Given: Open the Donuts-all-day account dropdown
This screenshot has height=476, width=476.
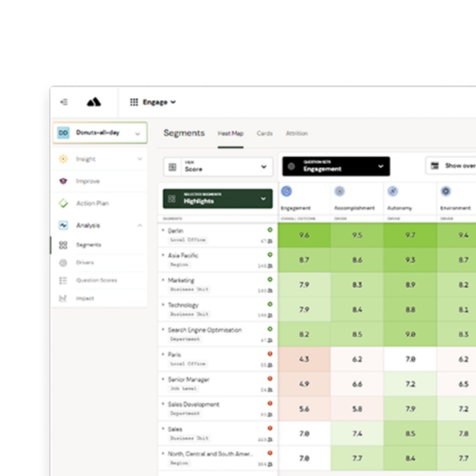Looking at the screenshot, I should click(100, 133).
